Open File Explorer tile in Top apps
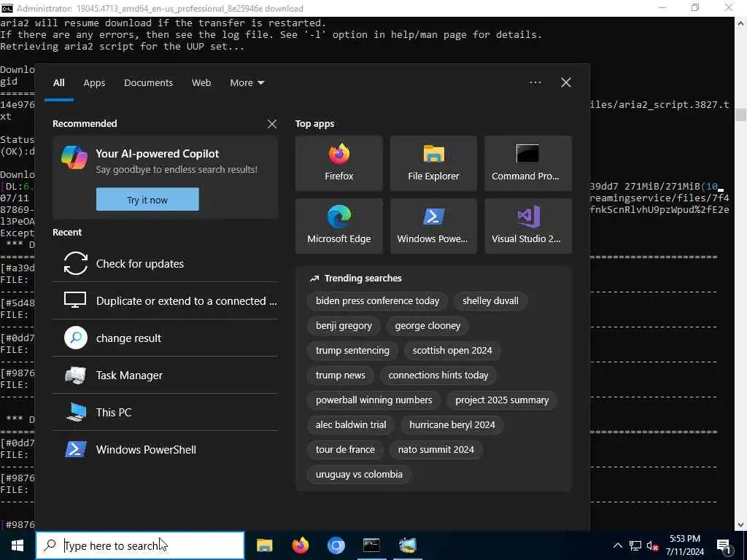Screen dimensions: 747x560 click(433, 163)
